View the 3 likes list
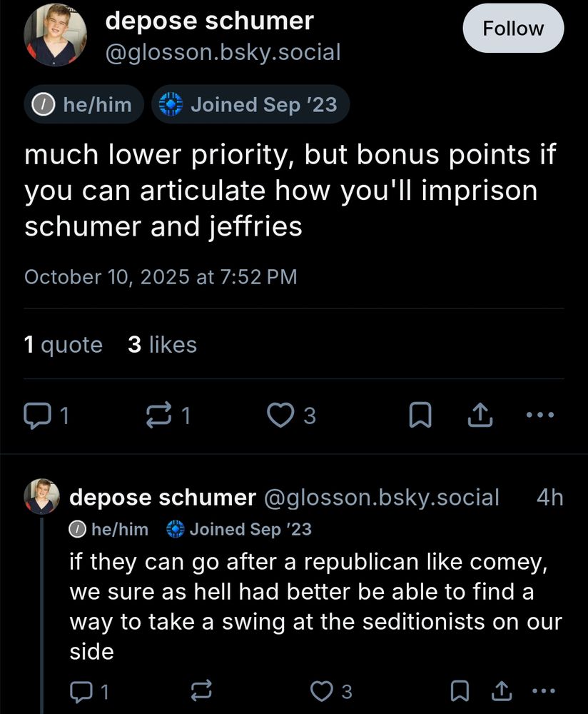 pos(162,345)
